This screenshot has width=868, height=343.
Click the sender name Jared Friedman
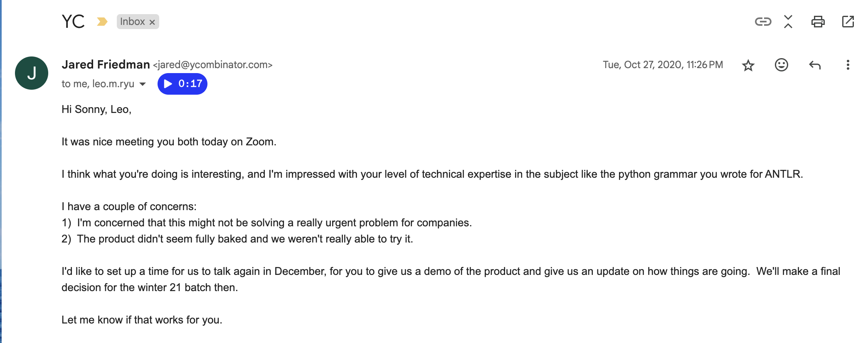106,65
